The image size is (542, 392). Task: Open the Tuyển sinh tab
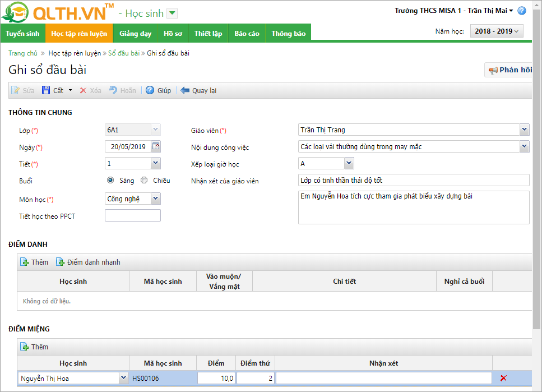point(22,34)
